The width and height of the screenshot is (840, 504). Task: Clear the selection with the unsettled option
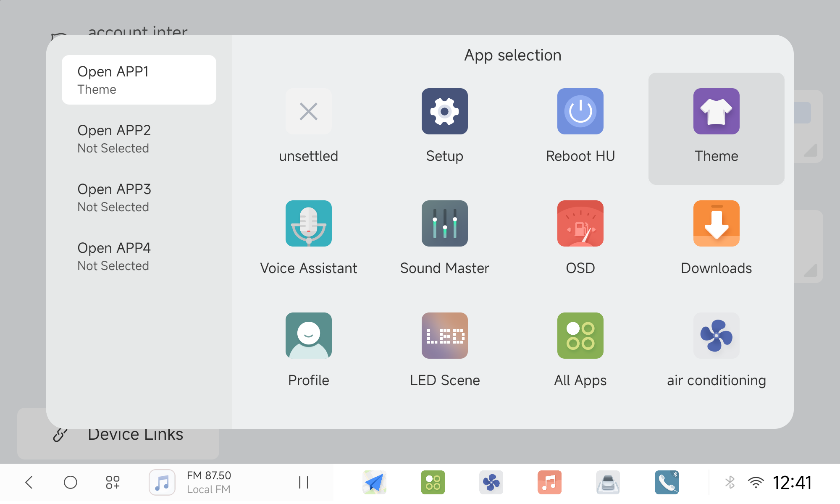pyautogui.click(x=308, y=111)
